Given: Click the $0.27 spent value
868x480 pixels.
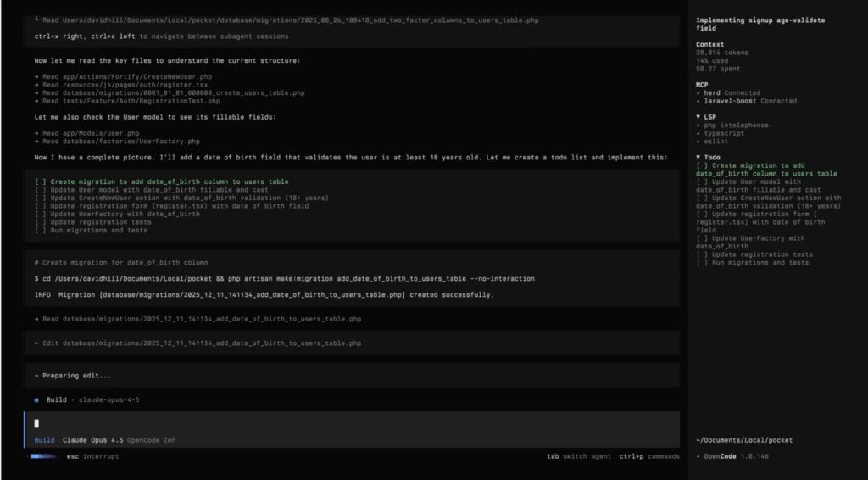Looking at the screenshot, I should [718, 69].
